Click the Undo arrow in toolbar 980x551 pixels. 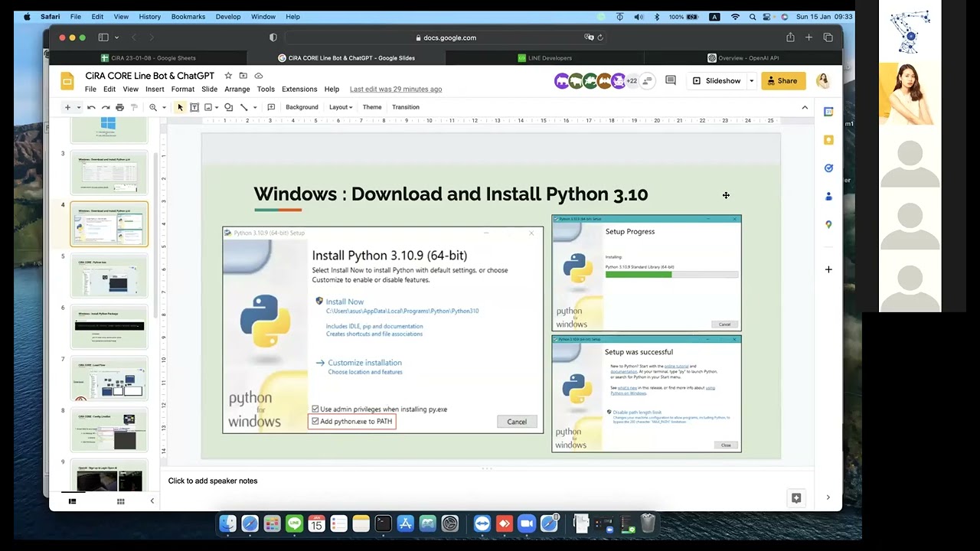pyautogui.click(x=91, y=107)
